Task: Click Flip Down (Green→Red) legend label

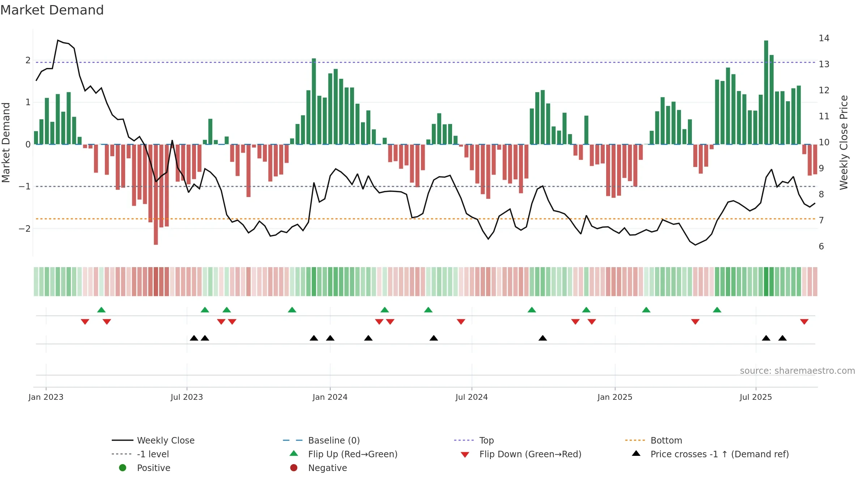Action: click(x=530, y=454)
